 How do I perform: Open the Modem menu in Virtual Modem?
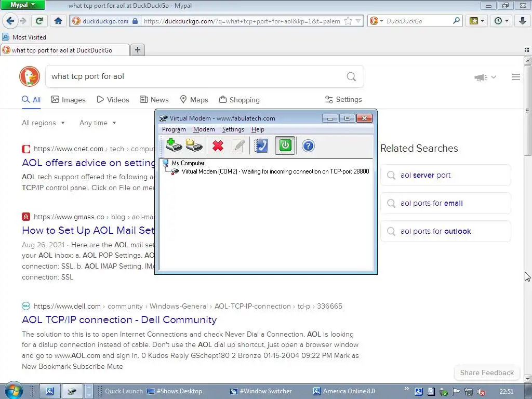click(x=204, y=129)
